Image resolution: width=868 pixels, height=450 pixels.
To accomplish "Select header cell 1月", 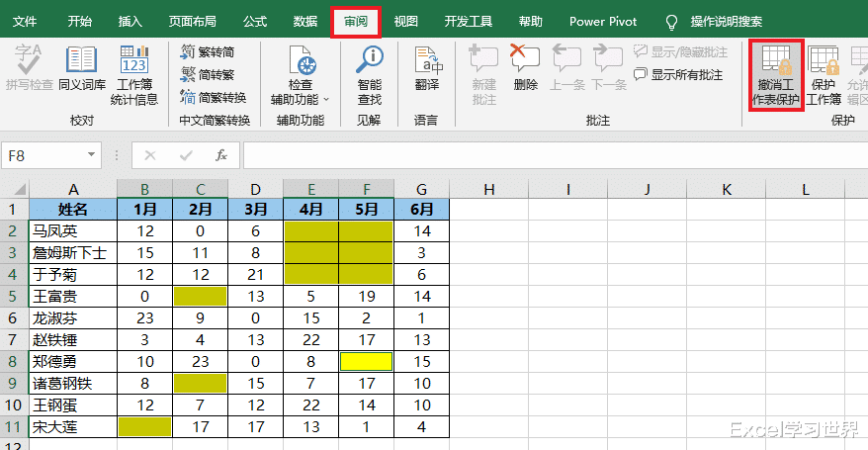I will [x=144, y=210].
